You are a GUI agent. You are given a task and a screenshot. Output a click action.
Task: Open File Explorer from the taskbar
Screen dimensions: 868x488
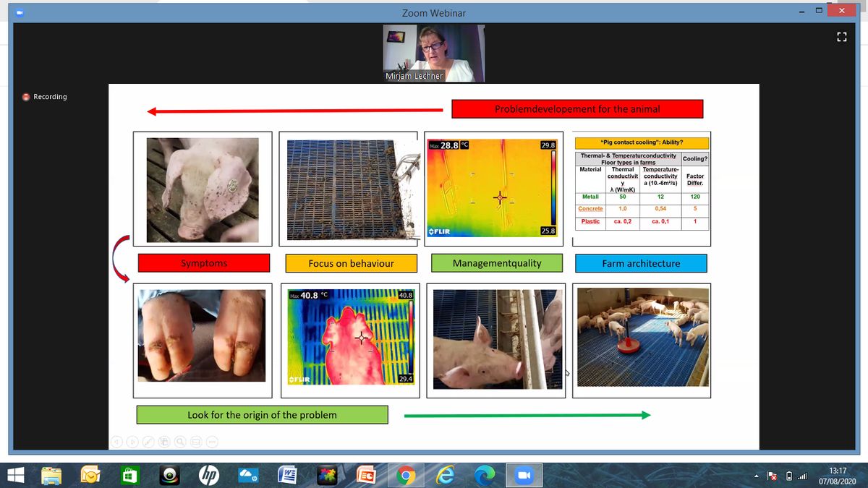tap(53, 476)
